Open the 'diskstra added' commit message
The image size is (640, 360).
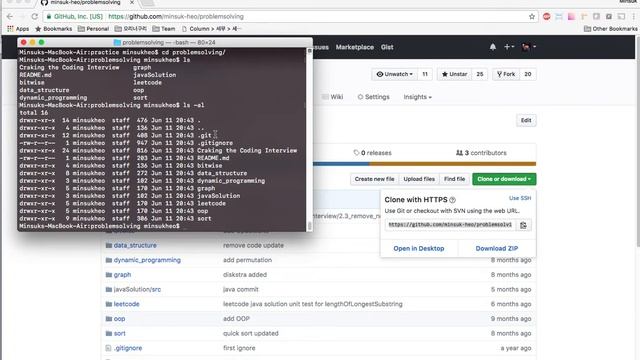click(x=245, y=275)
